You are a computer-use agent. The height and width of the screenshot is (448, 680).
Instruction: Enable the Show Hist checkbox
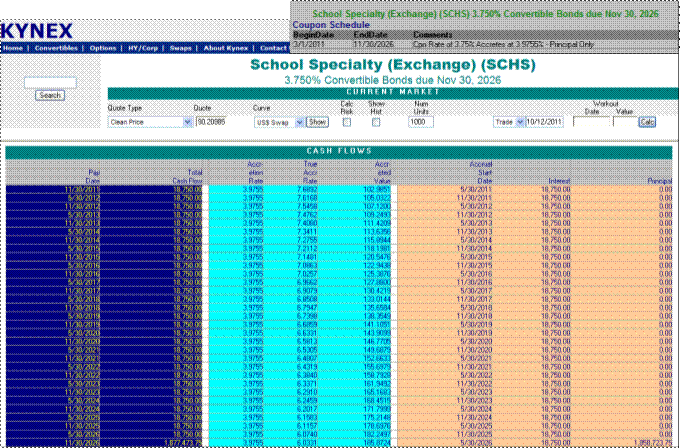376,122
